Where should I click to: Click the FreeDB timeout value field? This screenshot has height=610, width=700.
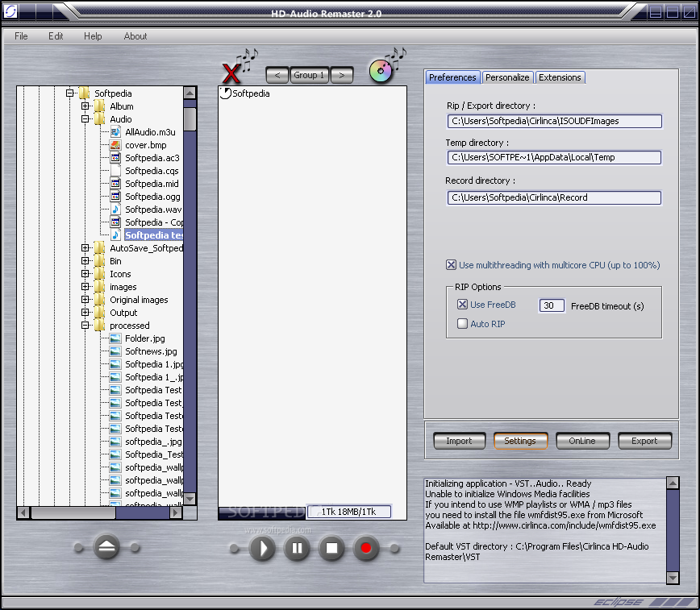tap(552, 305)
